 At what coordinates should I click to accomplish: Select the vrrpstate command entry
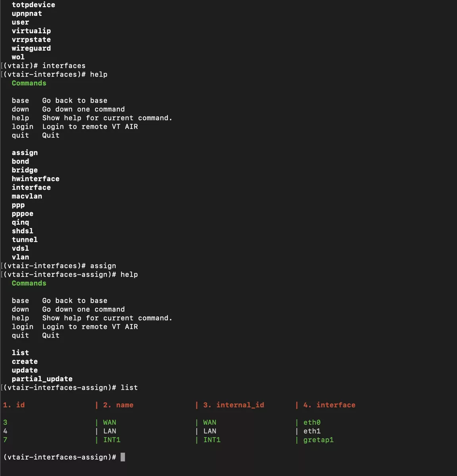[x=31, y=39]
